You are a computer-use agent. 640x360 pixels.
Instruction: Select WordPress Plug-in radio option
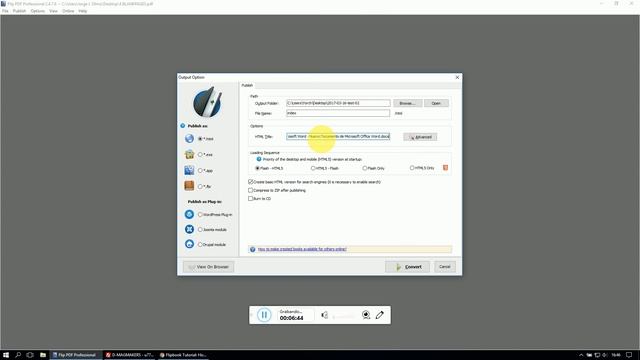coord(200,214)
